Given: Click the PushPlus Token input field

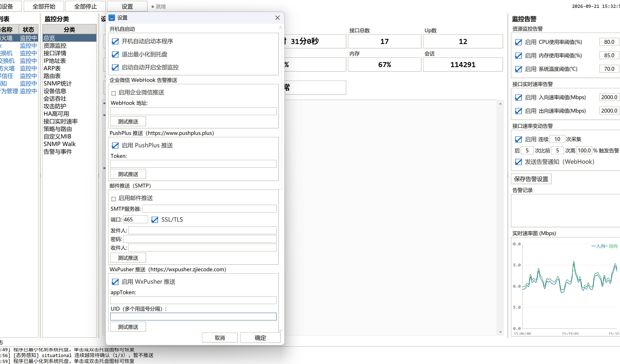Looking at the screenshot, I should click(x=193, y=164).
